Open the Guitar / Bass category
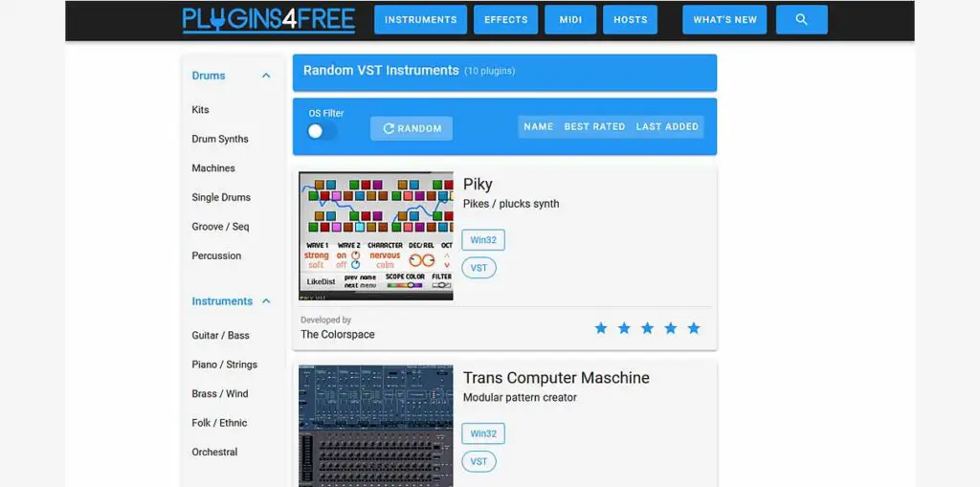This screenshot has height=487, width=980. (221, 335)
